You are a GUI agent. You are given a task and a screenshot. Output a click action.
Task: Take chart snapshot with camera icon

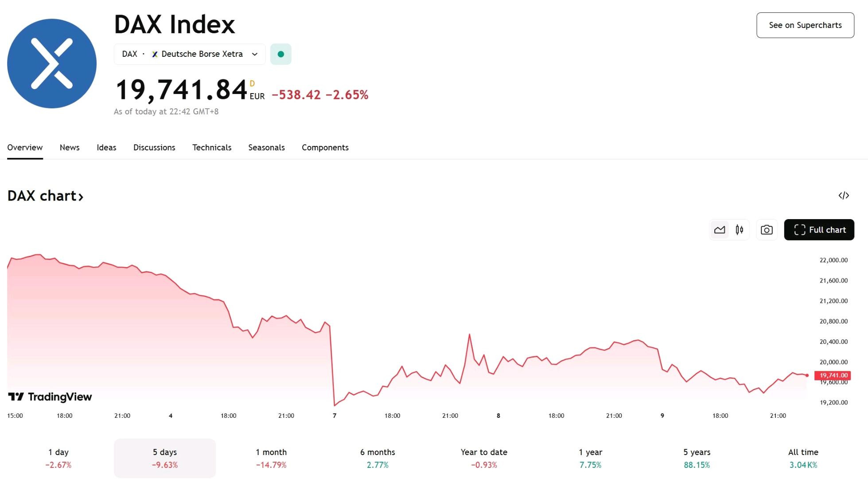pos(767,230)
